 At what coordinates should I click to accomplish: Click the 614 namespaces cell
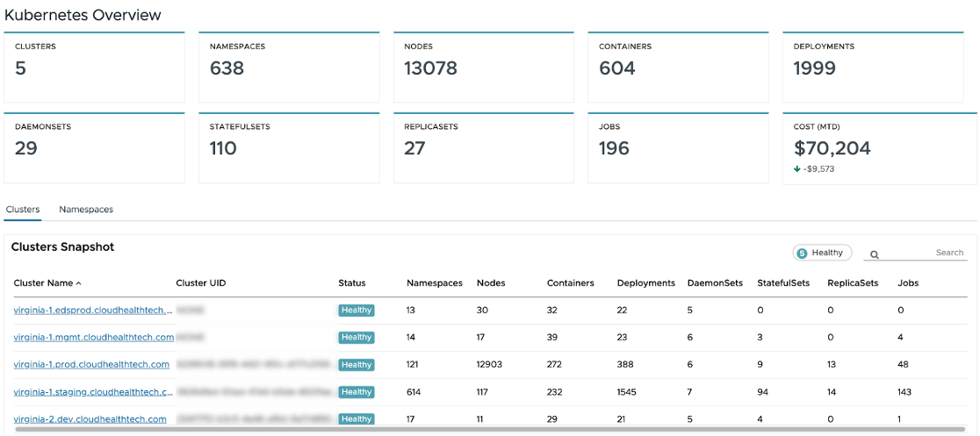414,391
